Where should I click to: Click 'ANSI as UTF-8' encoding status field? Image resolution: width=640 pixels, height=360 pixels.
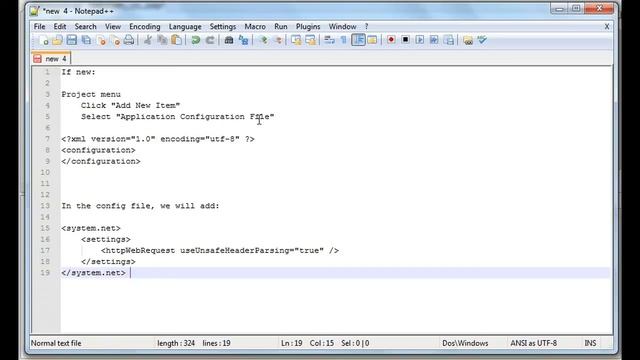coord(533,343)
